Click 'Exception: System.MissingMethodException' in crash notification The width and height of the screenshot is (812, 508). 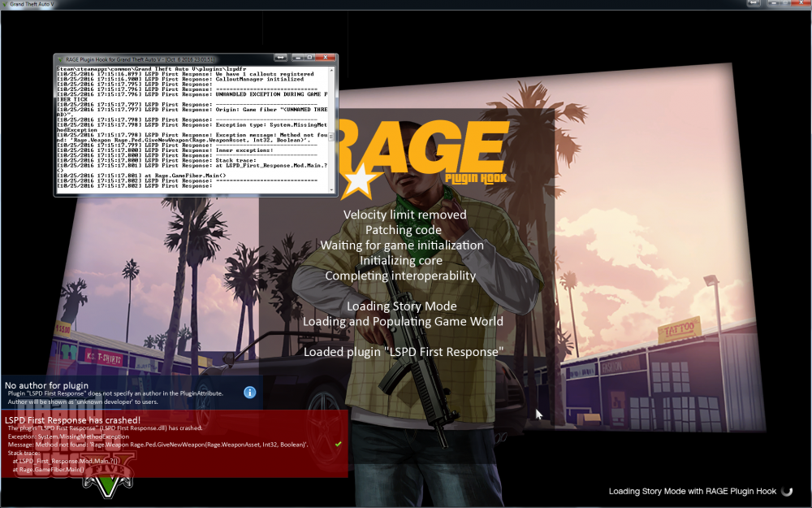68,436
